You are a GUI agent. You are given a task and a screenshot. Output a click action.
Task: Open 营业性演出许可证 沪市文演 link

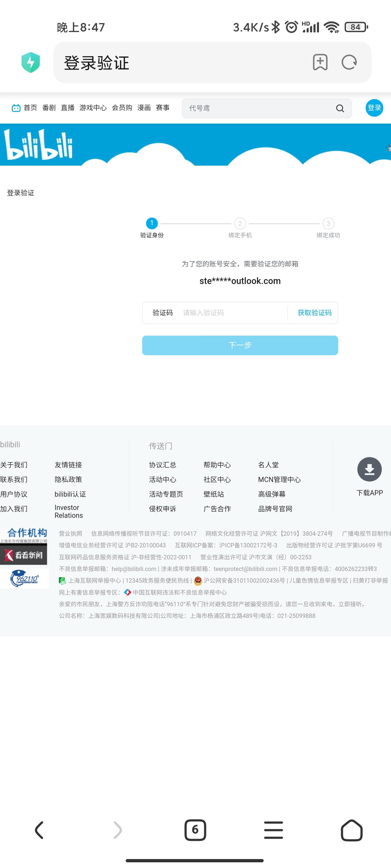[256, 557]
